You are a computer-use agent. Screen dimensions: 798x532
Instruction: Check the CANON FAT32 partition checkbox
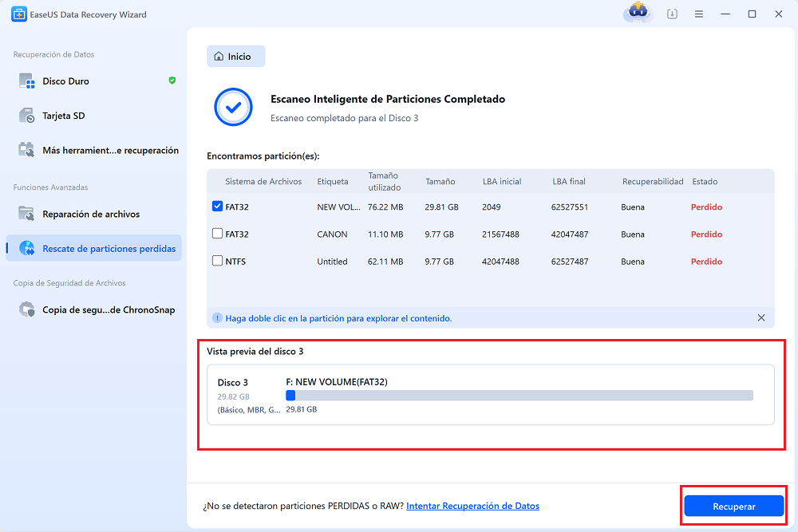(217, 234)
